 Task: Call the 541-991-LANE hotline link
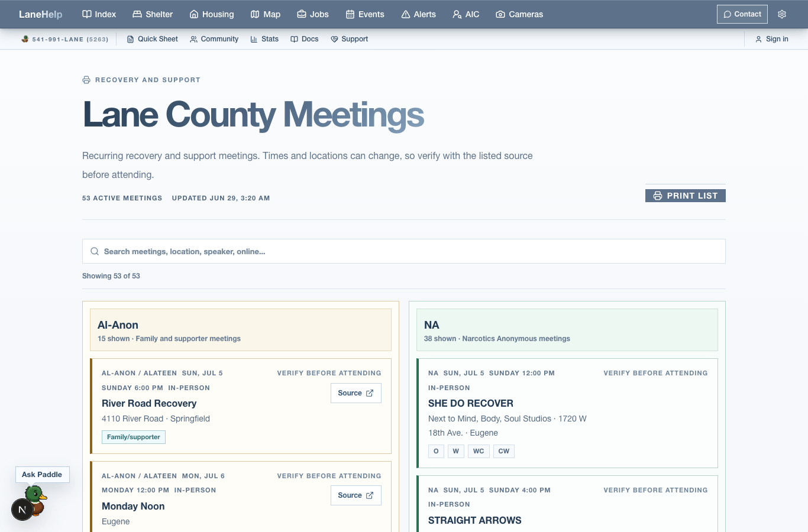pos(65,39)
